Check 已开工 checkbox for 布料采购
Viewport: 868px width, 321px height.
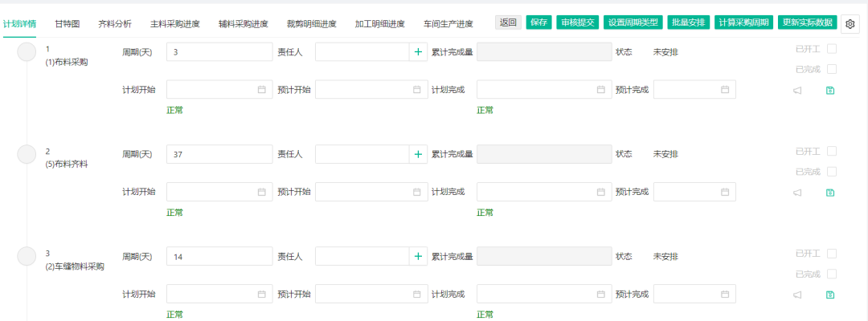[832, 49]
